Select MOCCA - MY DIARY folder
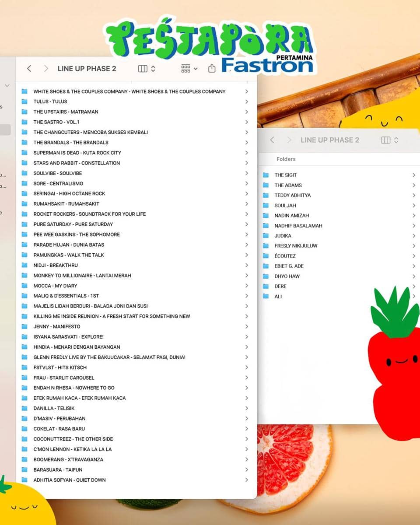This screenshot has width=420, height=525. 55,286
